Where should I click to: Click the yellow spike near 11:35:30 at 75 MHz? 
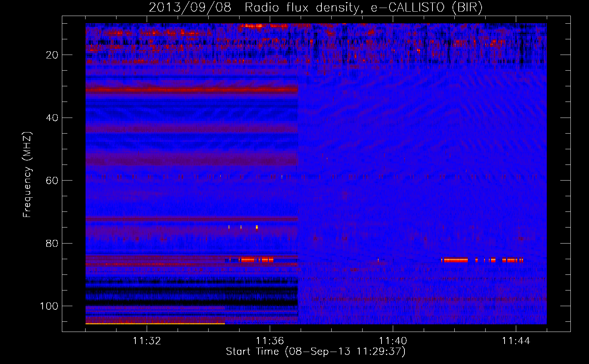point(257,227)
